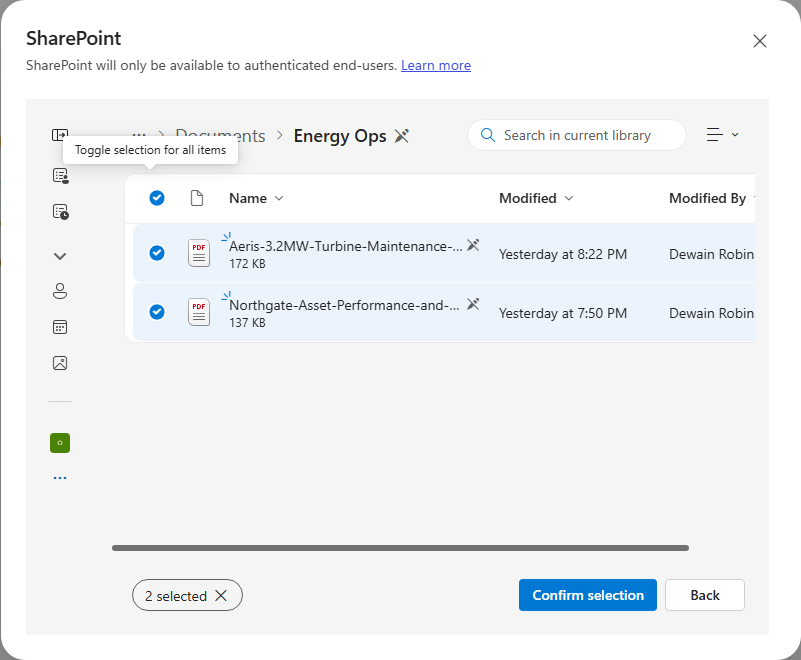The height and width of the screenshot is (660, 801).
Task: Open the shared lists sidebar icon
Action: pyautogui.click(x=60, y=176)
